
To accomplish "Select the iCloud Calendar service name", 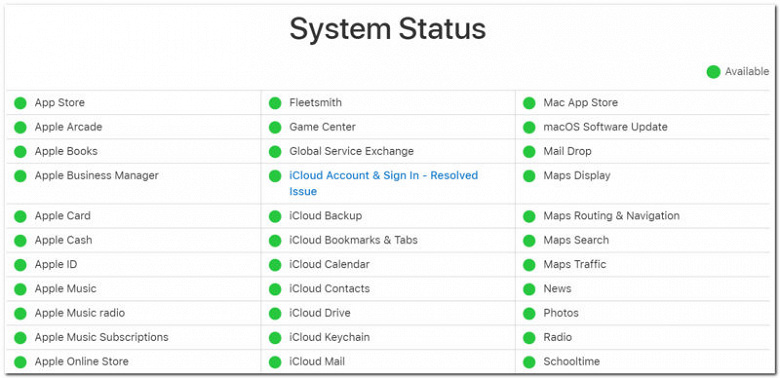I will 329,265.
